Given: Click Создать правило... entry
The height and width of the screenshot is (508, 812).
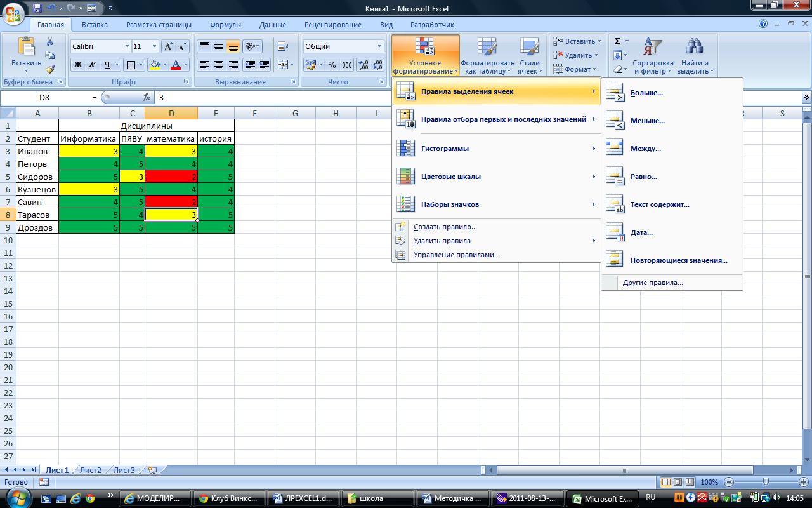Looking at the screenshot, I should point(497,227).
